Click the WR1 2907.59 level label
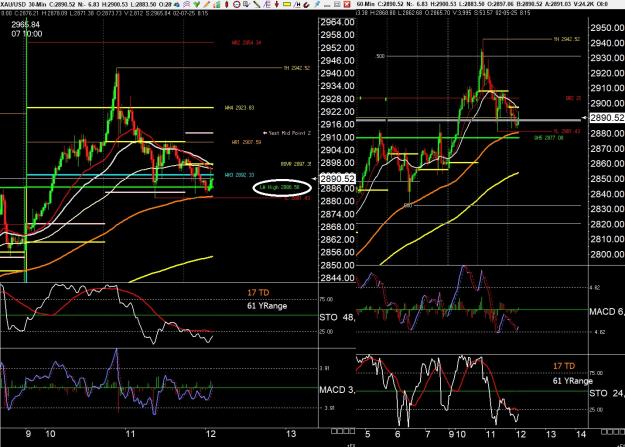This screenshot has height=447, width=625. click(x=246, y=142)
